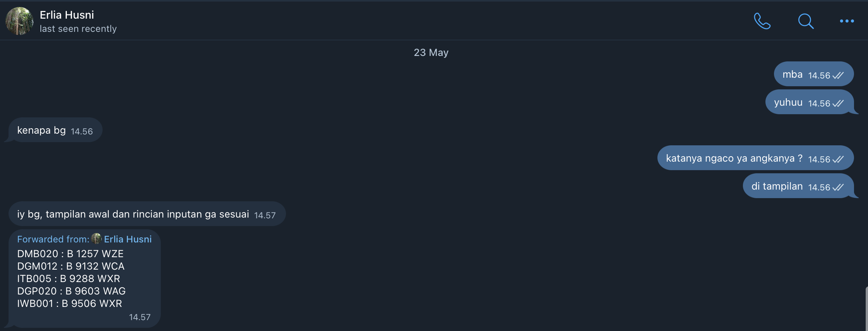Open Erlia Husni's profile picture in header
Screen dimensions: 868x331
(x=19, y=21)
